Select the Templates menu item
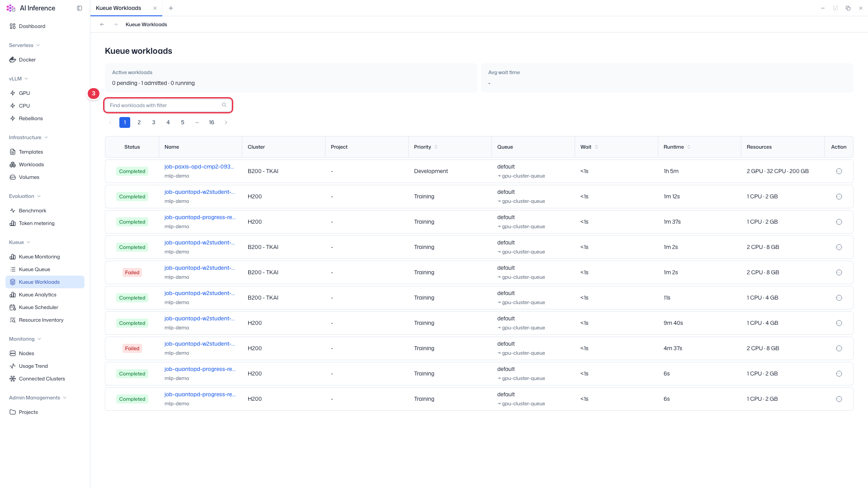This screenshot has height=488, width=868. (45, 152)
